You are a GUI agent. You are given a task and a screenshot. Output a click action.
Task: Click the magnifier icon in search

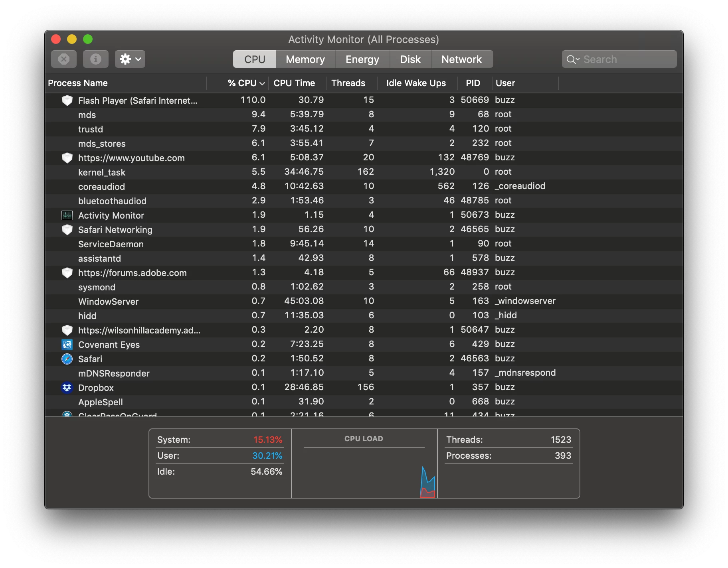[572, 59]
